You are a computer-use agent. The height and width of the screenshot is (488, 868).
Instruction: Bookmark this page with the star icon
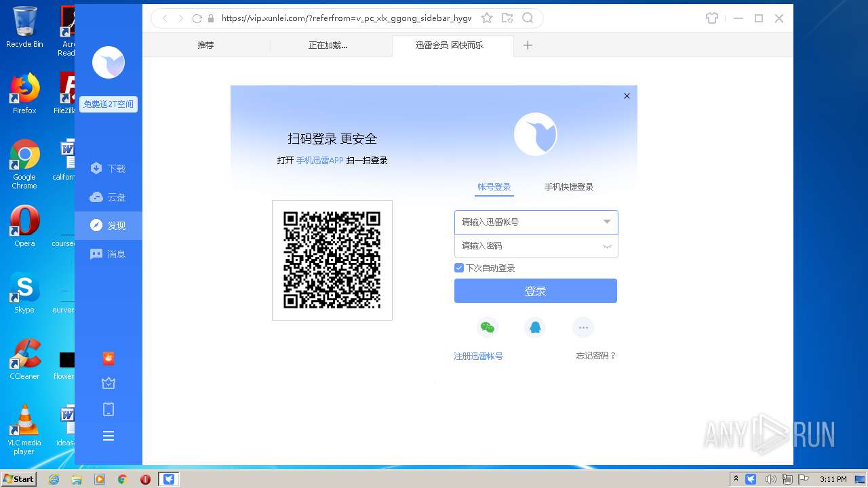pyautogui.click(x=487, y=18)
